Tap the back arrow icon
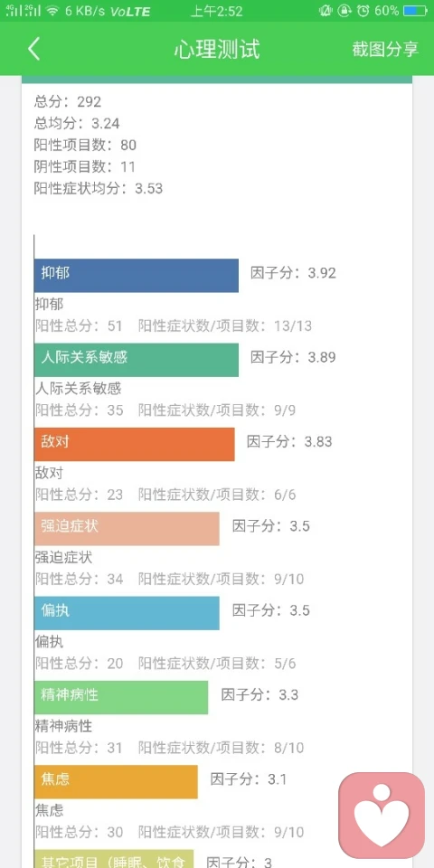Screen dimensions: 434x868 pos(33,49)
